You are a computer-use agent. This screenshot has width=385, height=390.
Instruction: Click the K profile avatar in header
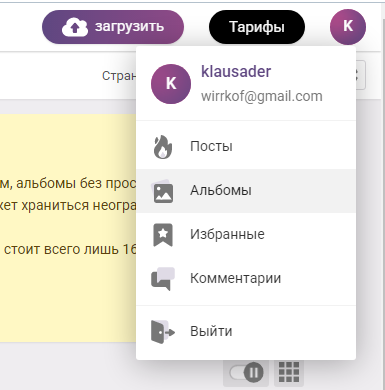point(348,27)
